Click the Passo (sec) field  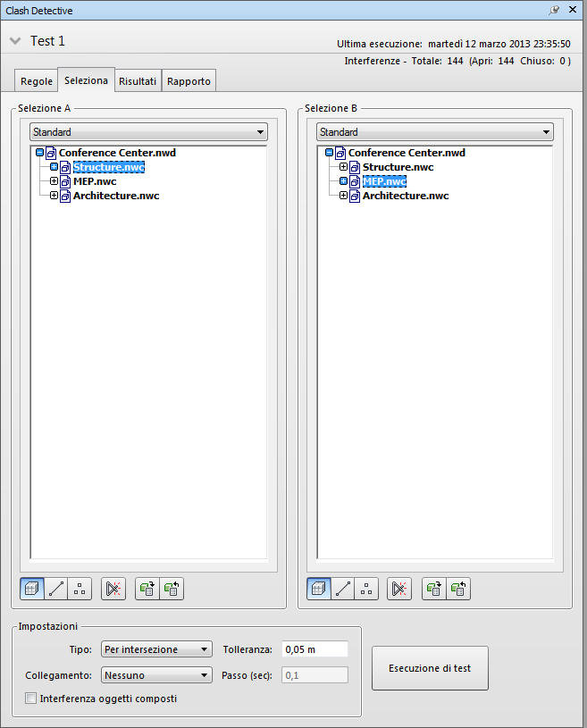click(314, 675)
